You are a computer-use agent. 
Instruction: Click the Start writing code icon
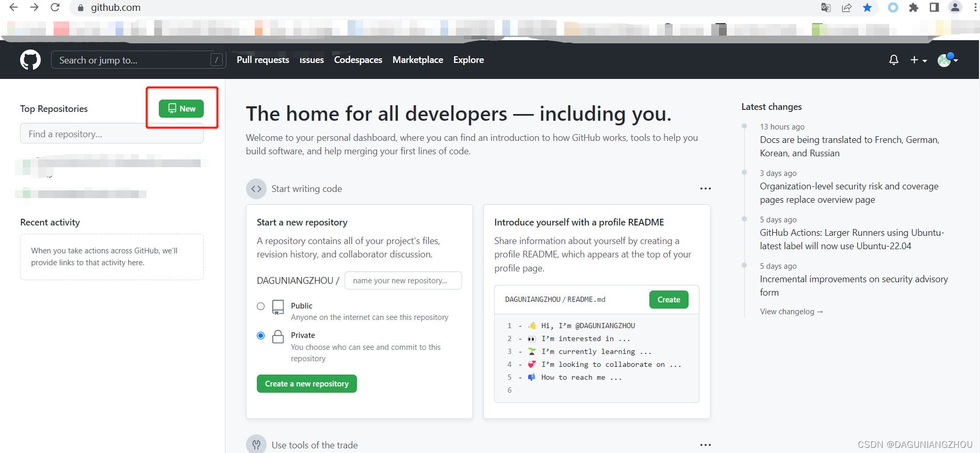pos(256,189)
